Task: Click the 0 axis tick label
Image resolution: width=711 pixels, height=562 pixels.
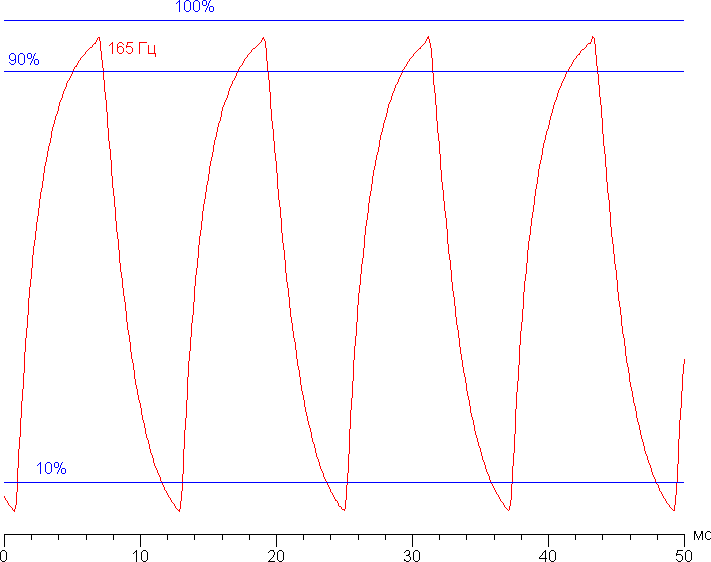Action: coord(4,556)
